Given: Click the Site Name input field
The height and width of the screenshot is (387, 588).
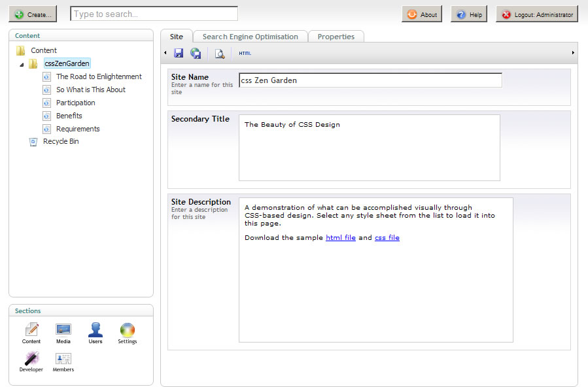Looking at the screenshot, I should point(370,80).
